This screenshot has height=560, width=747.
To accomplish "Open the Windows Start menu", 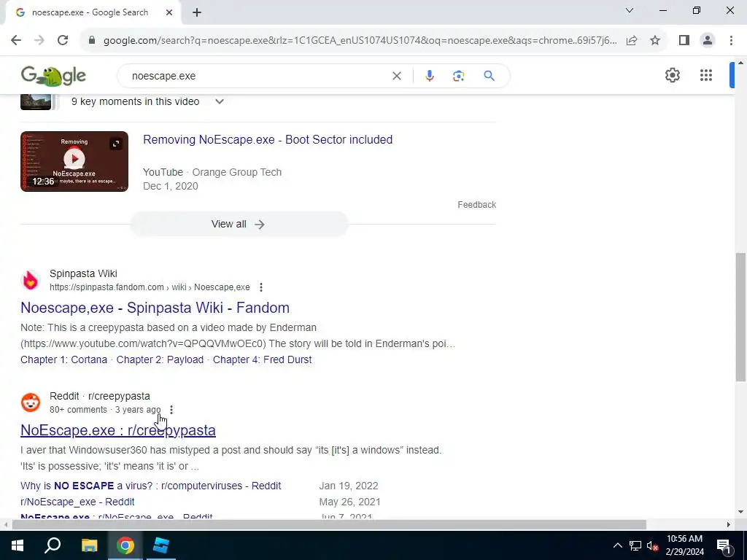I will (18, 545).
